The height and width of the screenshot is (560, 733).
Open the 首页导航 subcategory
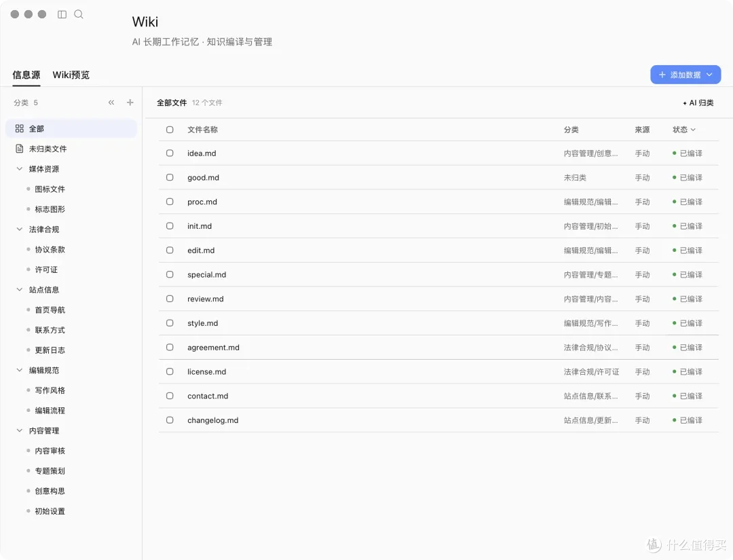[50, 310]
